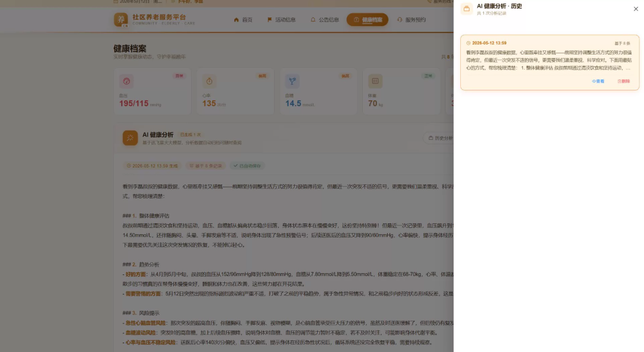Select the 健康档案 nav tab
This screenshot has height=352, width=644.
pos(367,20)
